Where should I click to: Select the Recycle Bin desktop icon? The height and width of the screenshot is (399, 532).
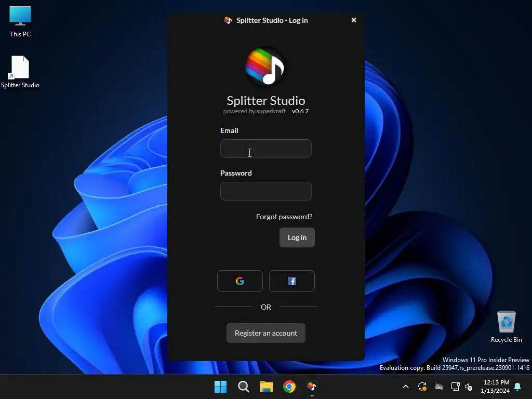coord(506,327)
